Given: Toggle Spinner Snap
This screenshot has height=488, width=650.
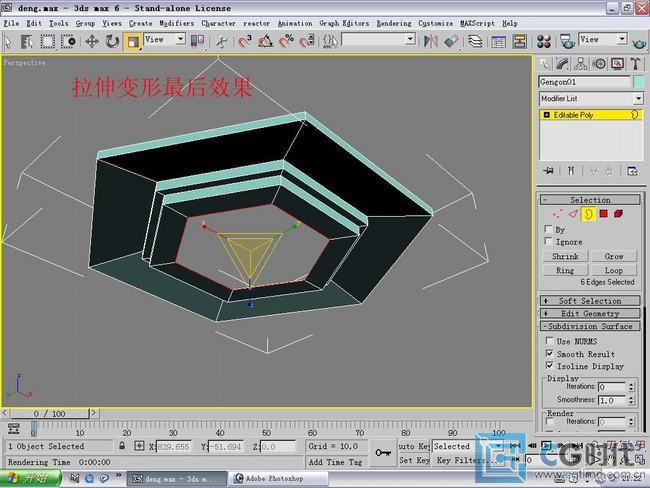Looking at the screenshot, I should 307,41.
